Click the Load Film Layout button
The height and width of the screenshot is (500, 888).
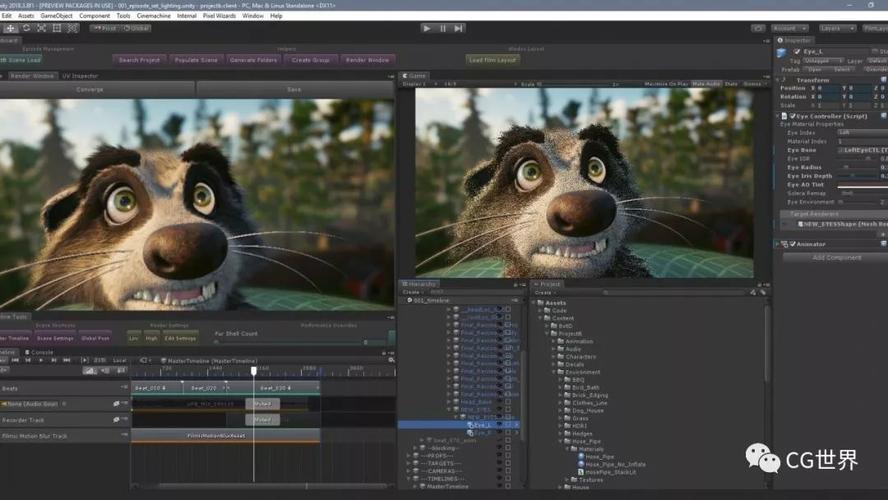[492, 60]
